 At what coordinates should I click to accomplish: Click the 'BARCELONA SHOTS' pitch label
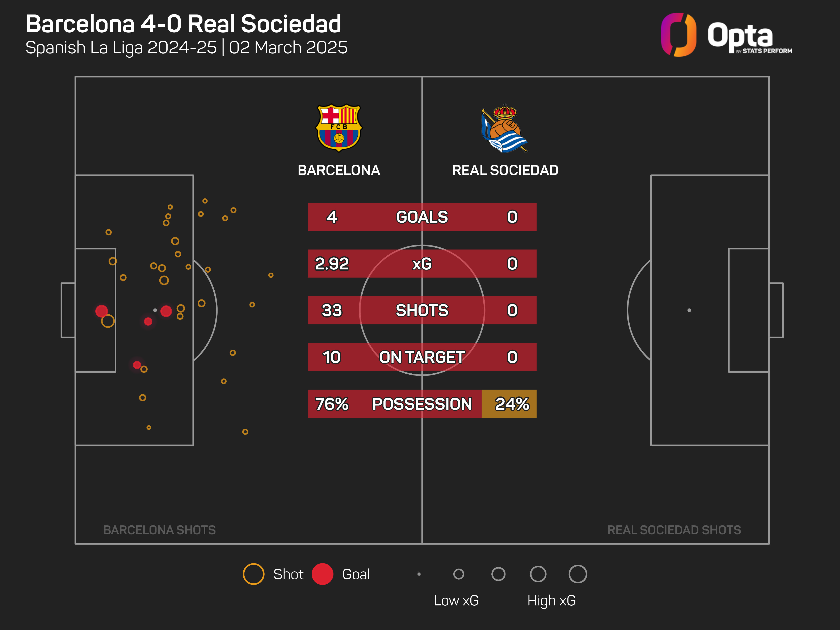159,530
